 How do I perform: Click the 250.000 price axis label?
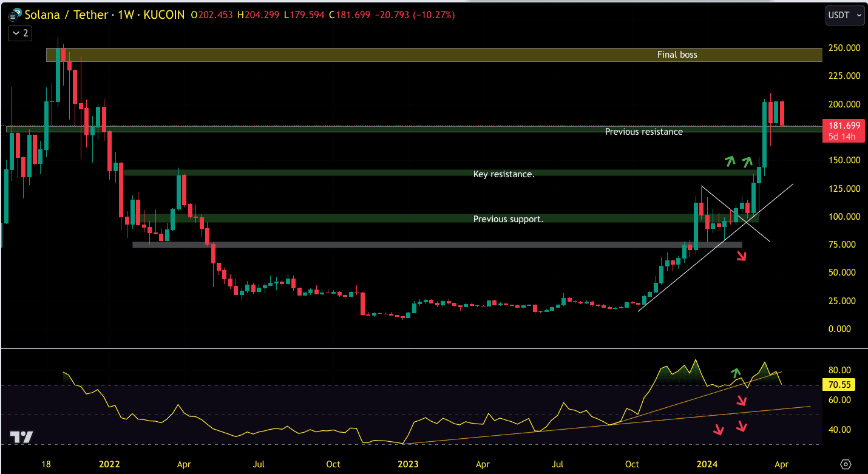[x=844, y=48]
